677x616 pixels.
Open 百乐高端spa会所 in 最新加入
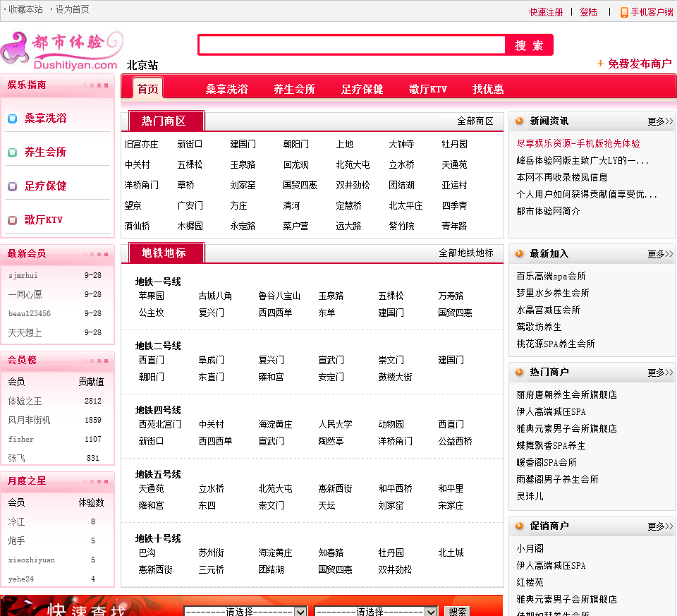(x=551, y=277)
